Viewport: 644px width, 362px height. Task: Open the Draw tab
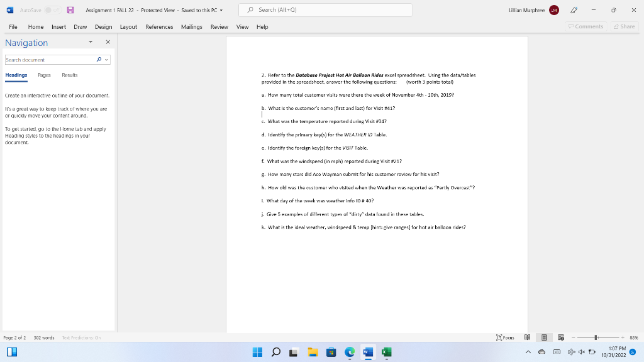click(80, 26)
